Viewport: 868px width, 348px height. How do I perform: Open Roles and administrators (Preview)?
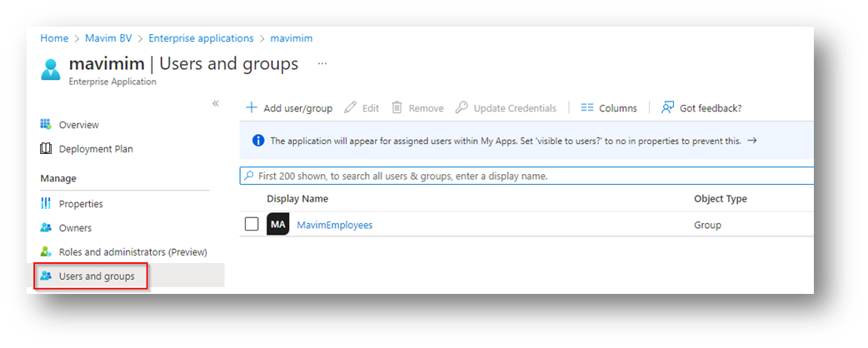click(x=132, y=251)
